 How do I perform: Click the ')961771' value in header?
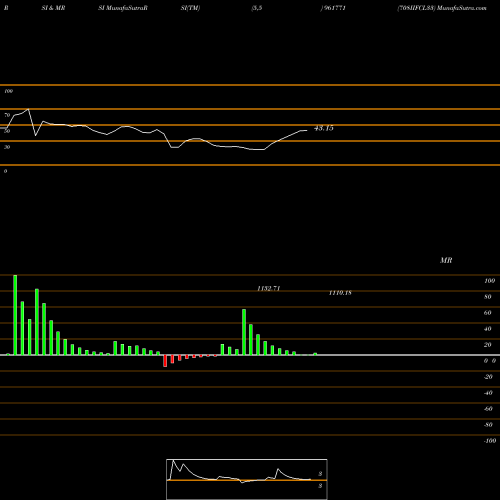point(333,8)
